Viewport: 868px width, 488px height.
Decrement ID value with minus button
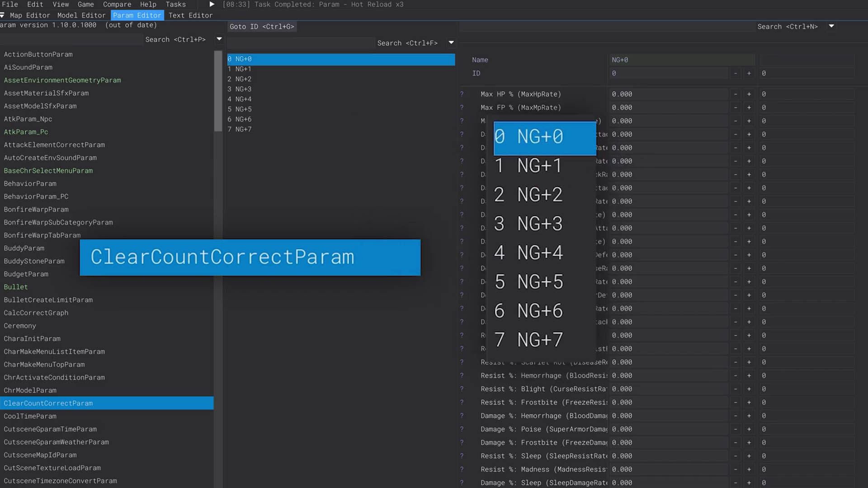point(736,73)
